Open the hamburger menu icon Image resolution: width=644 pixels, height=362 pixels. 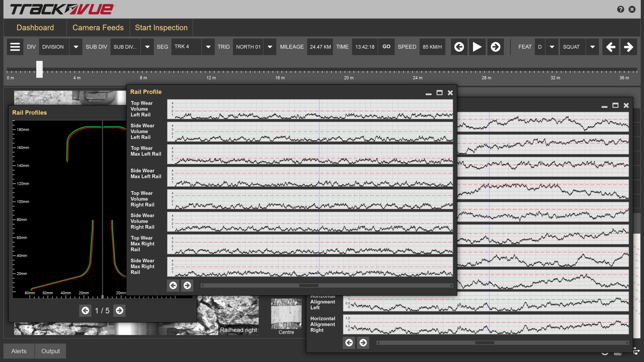15,47
